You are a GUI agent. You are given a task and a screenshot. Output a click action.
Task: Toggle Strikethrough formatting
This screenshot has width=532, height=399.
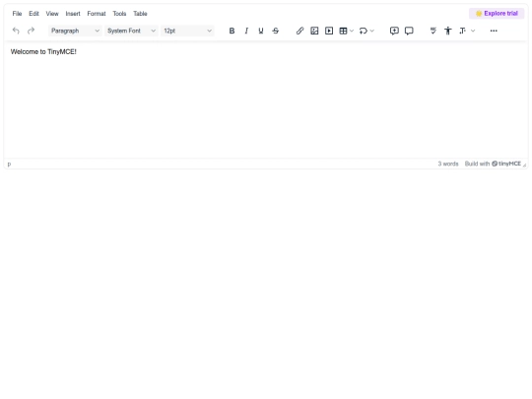(276, 31)
